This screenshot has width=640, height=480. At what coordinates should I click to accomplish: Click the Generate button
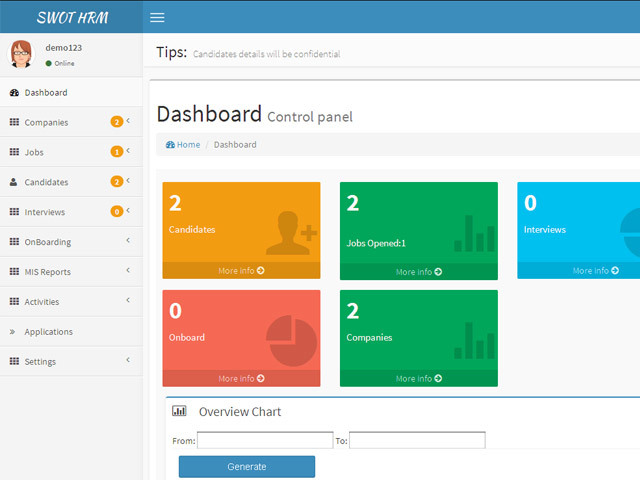(247, 467)
